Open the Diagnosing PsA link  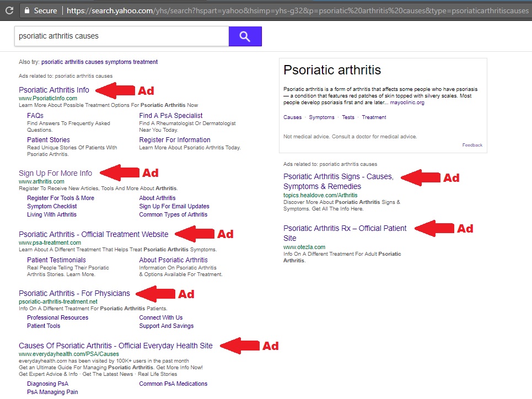point(48,384)
